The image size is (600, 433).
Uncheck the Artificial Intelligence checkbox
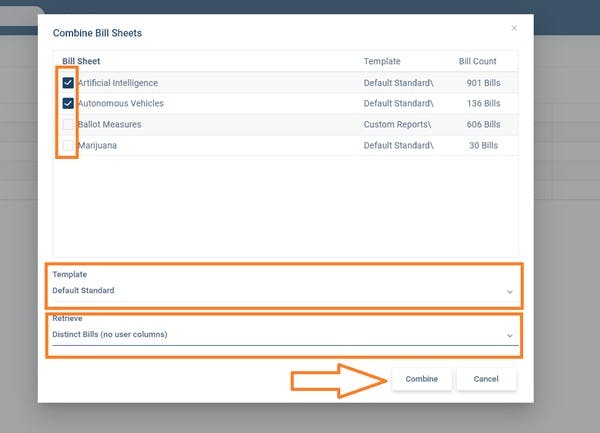68,83
